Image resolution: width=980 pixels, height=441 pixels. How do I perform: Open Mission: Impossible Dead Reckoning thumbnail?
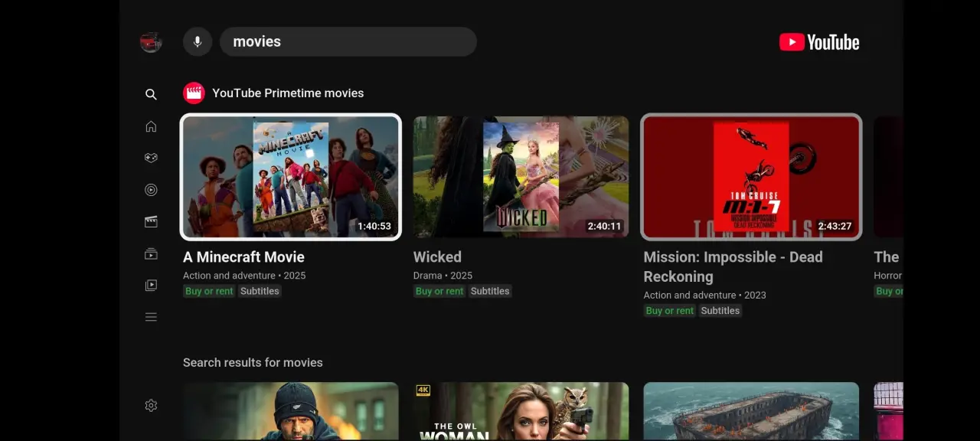(x=751, y=177)
